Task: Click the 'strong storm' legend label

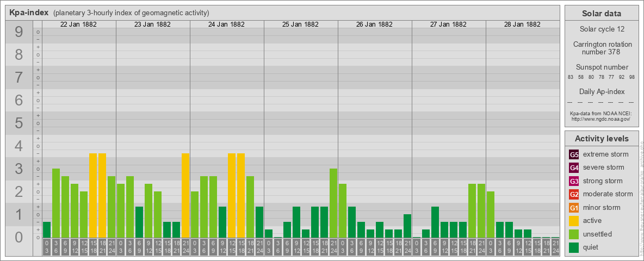Action: click(603, 181)
